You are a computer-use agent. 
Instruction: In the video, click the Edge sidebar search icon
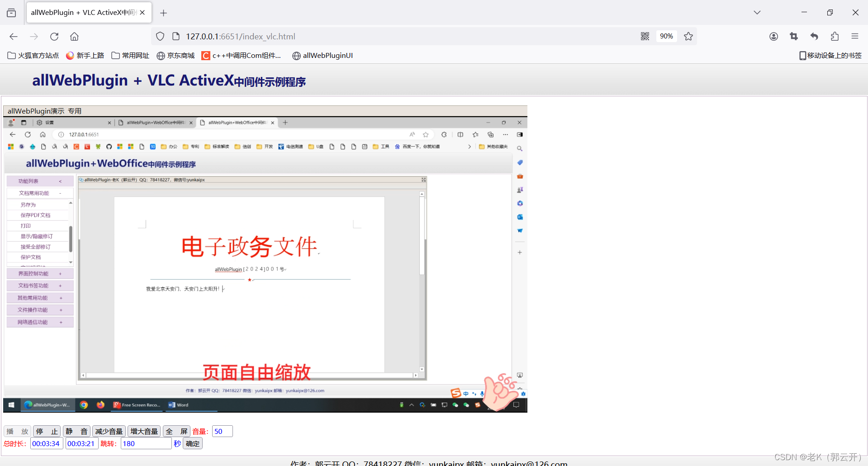pyautogui.click(x=520, y=149)
